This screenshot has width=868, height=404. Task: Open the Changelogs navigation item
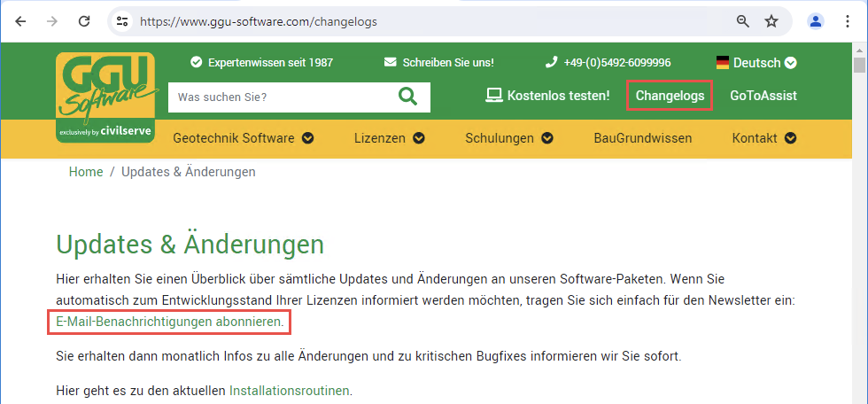coord(670,96)
